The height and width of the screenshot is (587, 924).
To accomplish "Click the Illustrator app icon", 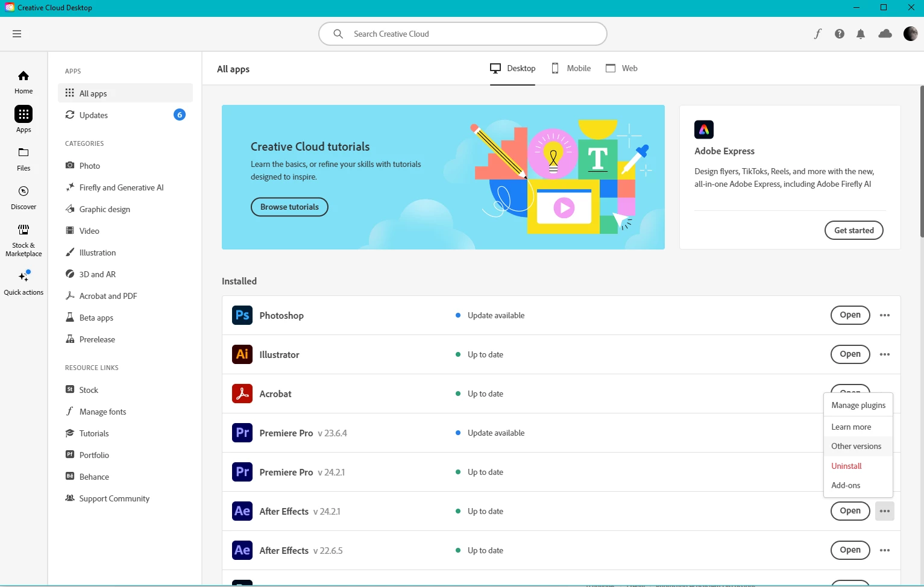I will coord(242,354).
